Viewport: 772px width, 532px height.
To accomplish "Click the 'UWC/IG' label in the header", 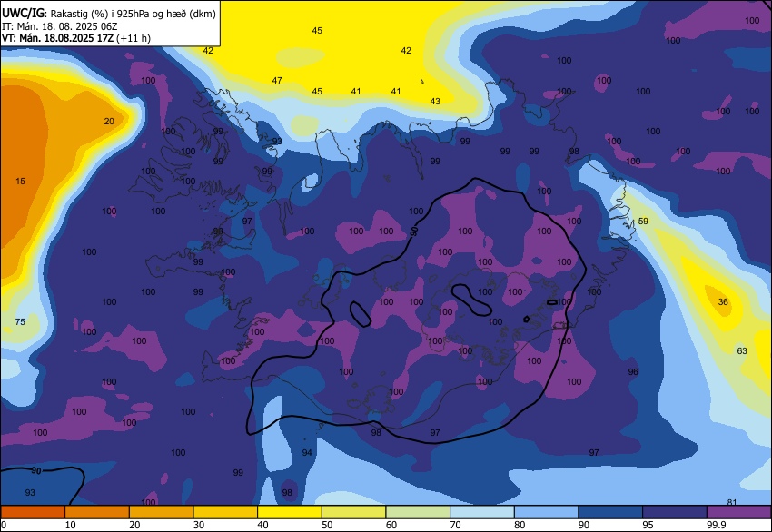I will click(23, 14).
